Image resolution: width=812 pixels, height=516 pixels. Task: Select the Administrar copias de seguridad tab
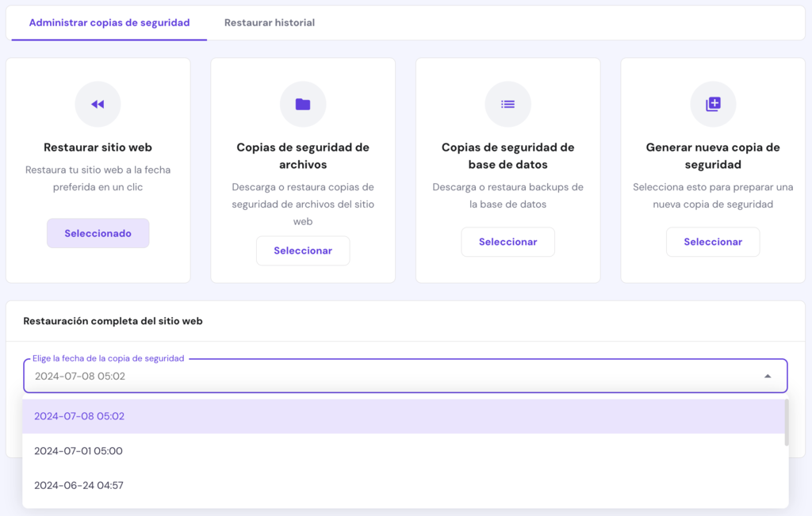(109, 23)
